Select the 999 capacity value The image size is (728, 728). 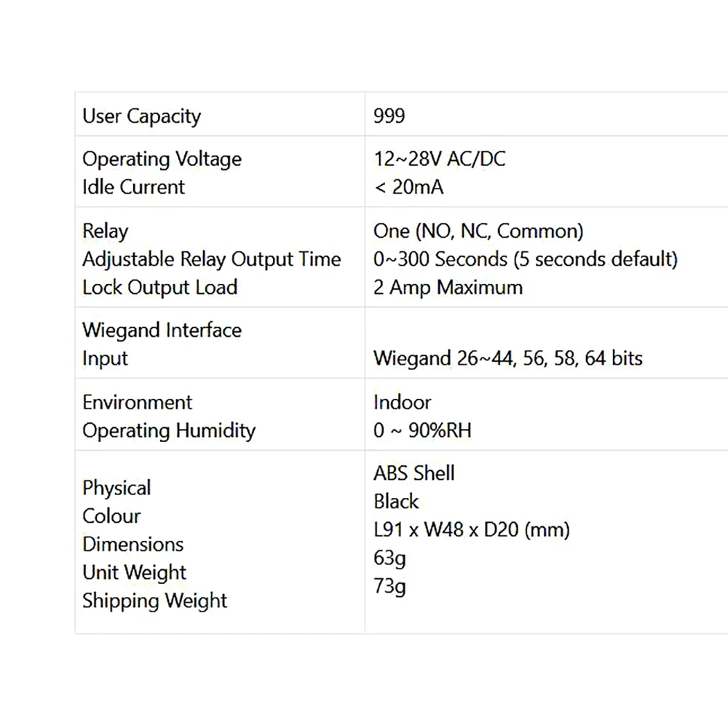click(389, 116)
